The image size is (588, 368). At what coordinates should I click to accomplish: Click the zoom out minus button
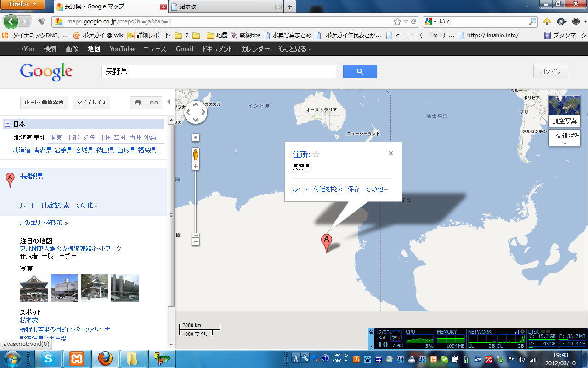click(x=196, y=241)
